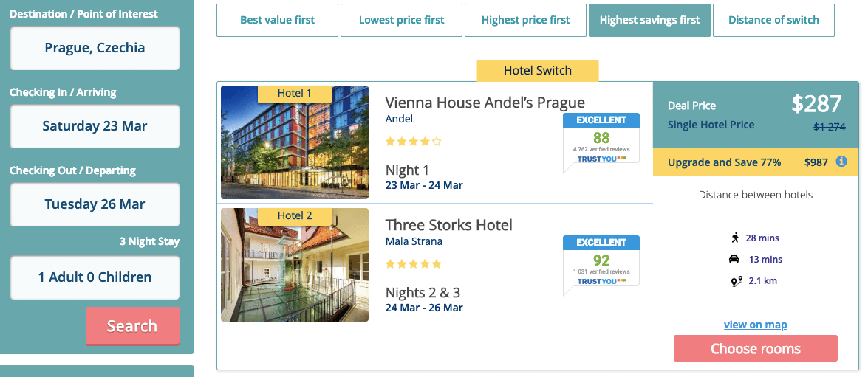The width and height of the screenshot is (868, 377).
Task: Open the view on map link
Action: pyautogui.click(x=755, y=325)
